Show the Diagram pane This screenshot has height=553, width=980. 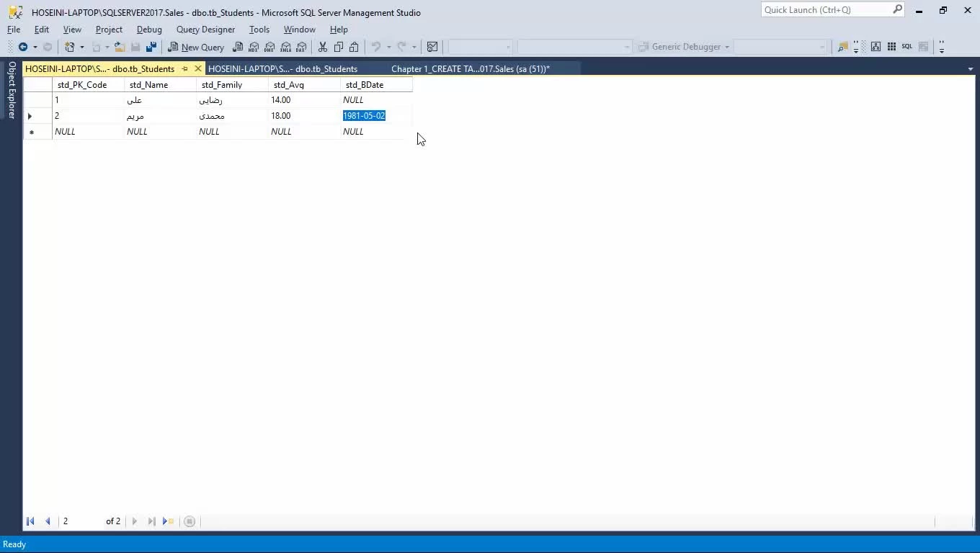[x=876, y=47]
